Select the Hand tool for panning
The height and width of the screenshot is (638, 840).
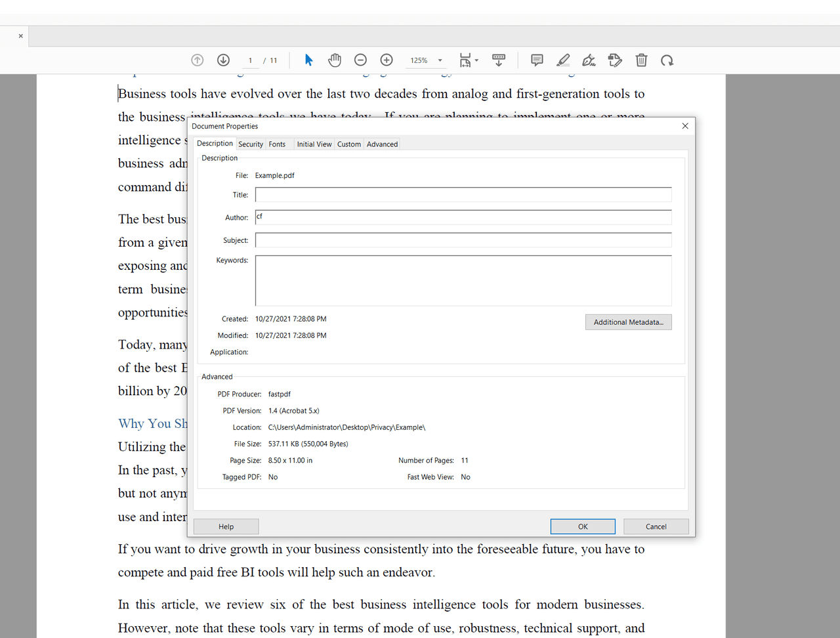click(x=335, y=60)
